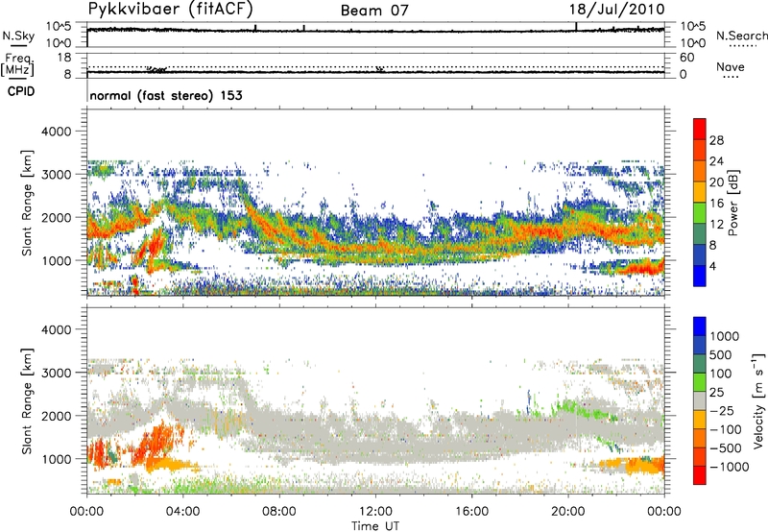
Task: Click the right 10^0 noise axis label
Action: pyautogui.click(x=693, y=43)
